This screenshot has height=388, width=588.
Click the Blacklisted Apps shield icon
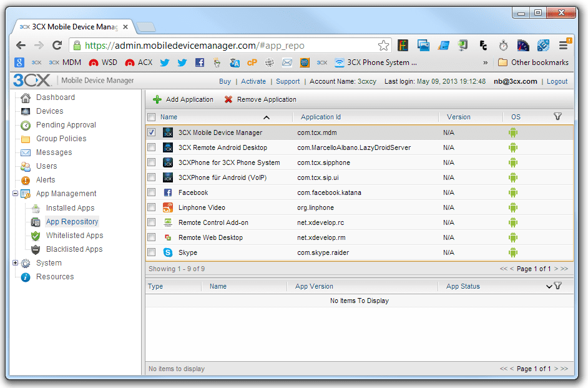click(36, 249)
